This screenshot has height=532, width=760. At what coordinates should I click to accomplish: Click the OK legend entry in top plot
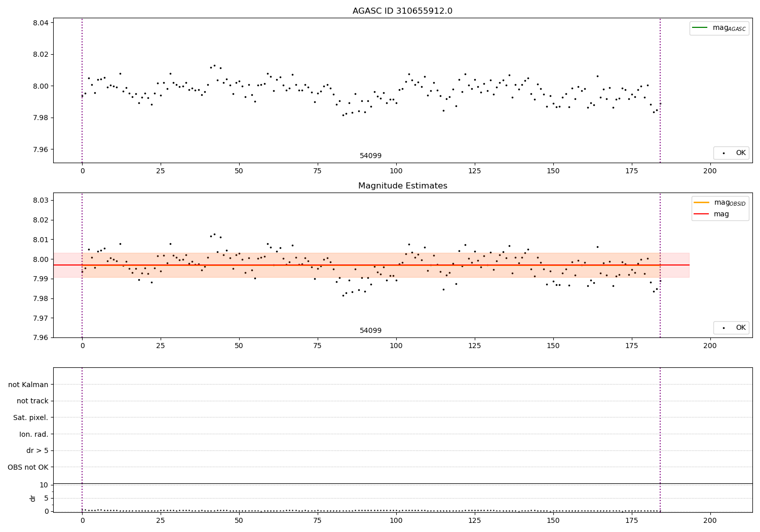[x=731, y=153]
